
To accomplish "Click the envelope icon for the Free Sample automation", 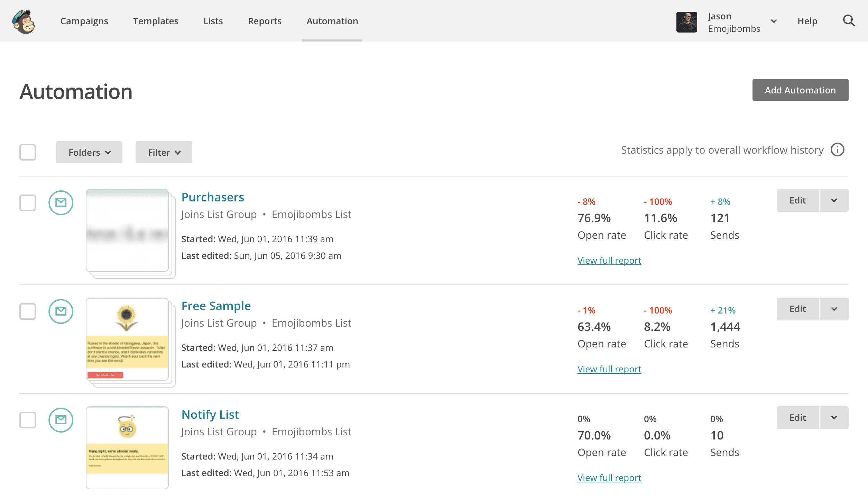I will point(61,311).
